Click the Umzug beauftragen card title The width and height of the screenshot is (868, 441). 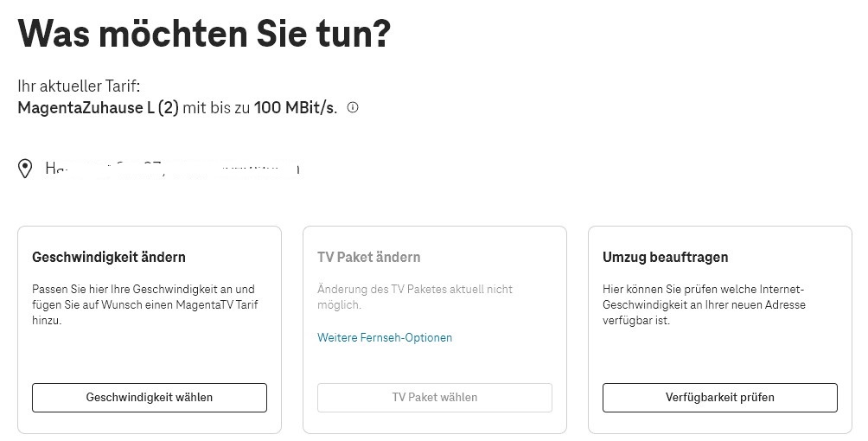pos(665,257)
